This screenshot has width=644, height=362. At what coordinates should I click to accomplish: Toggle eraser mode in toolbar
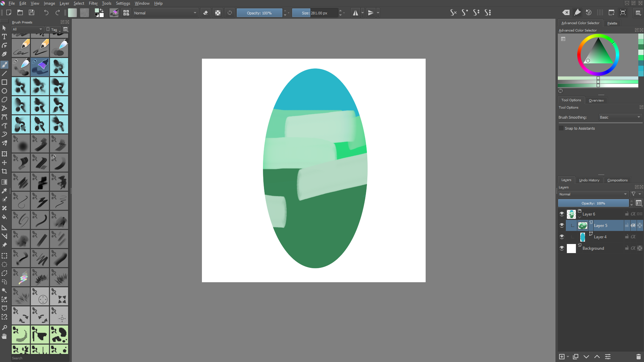click(x=206, y=13)
